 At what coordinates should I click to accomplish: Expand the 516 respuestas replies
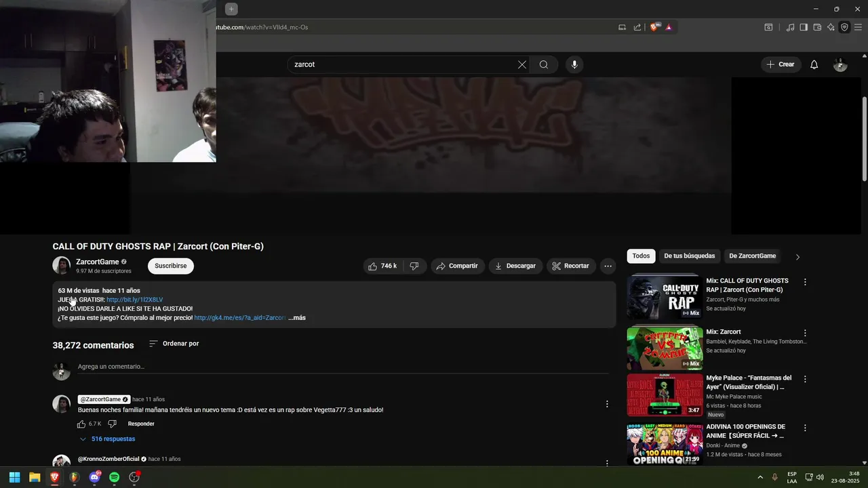pos(107,439)
